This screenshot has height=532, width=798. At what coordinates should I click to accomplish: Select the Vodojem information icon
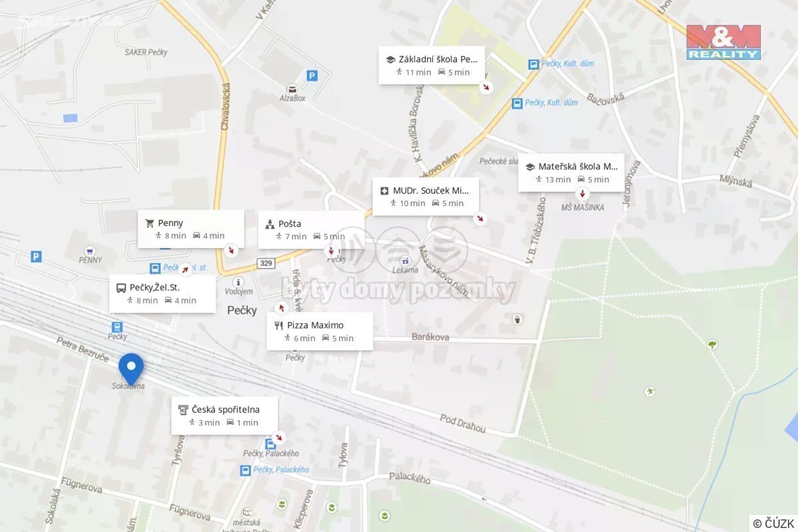pyautogui.click(x=239, y=282)
